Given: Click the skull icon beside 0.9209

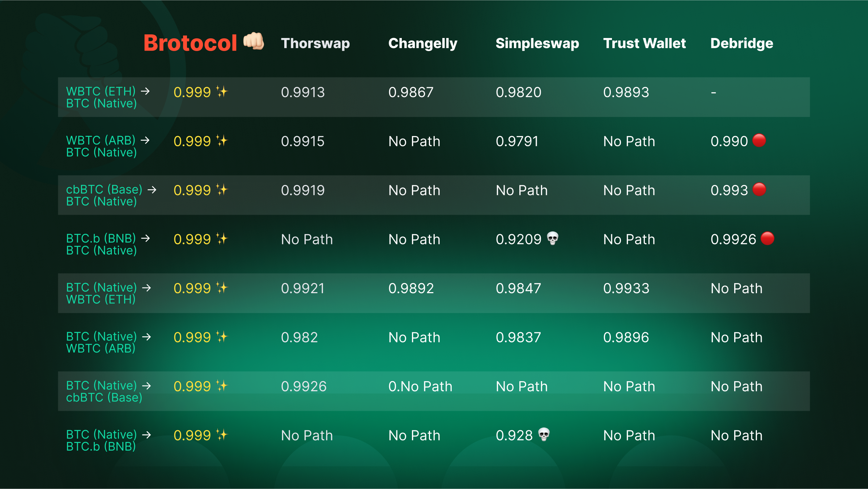Looking at the screenshot, I should (553, 239).
